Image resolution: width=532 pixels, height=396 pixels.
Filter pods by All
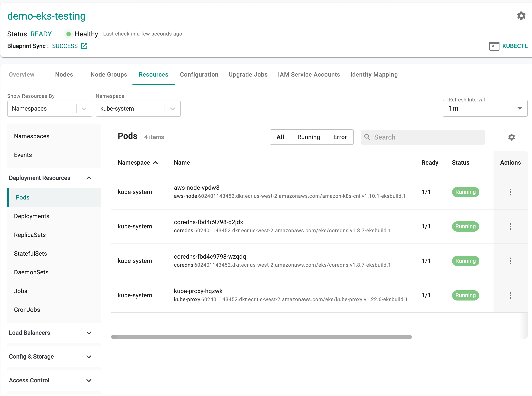click(280, 137)
